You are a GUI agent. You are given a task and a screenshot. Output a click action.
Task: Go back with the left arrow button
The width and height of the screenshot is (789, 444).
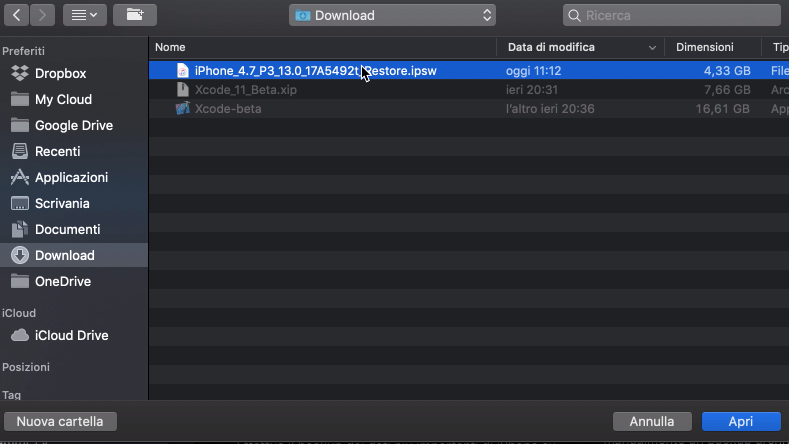[16, 15]
